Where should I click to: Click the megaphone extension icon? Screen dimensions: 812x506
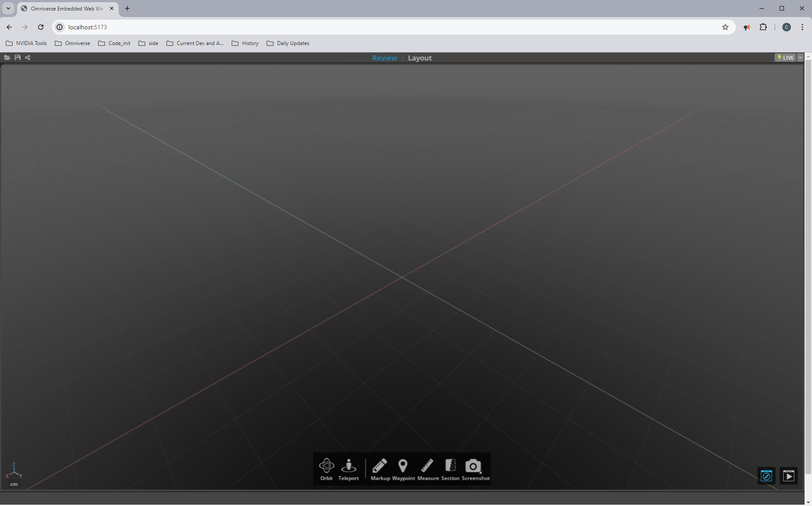click(x=747, y=27)
